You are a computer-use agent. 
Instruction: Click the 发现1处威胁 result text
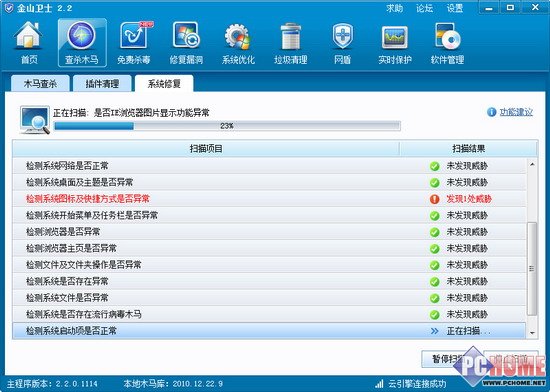point(469,199)
